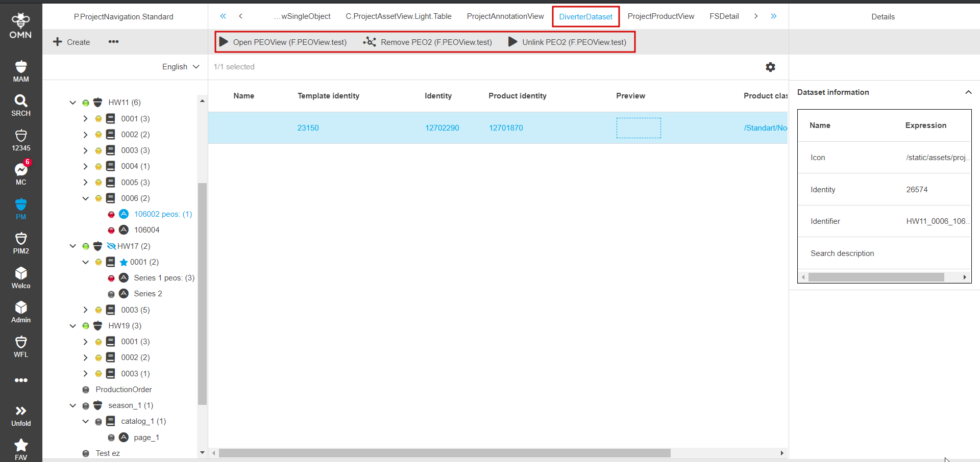Expand the 0003 (5) catalog under HW17
The image size is (980, 462).
(85, 310)
